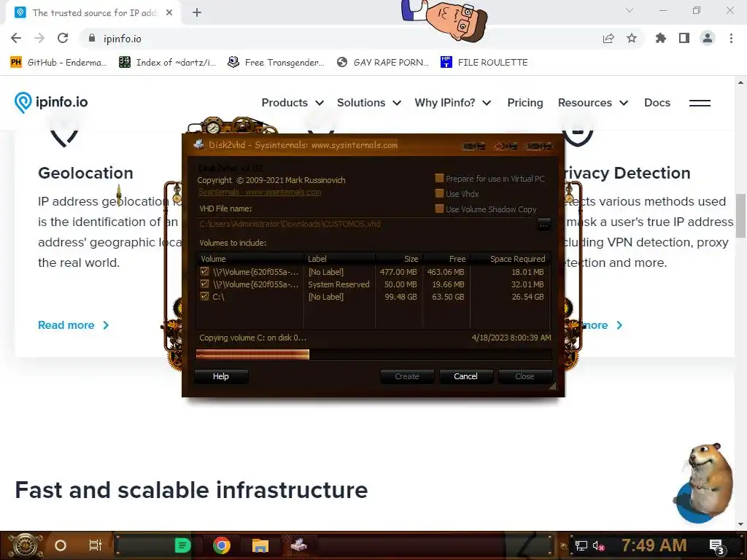Open File Explorer from the taskbar
The width and height of the screenshot is (747, 560).
click(260, 545)
